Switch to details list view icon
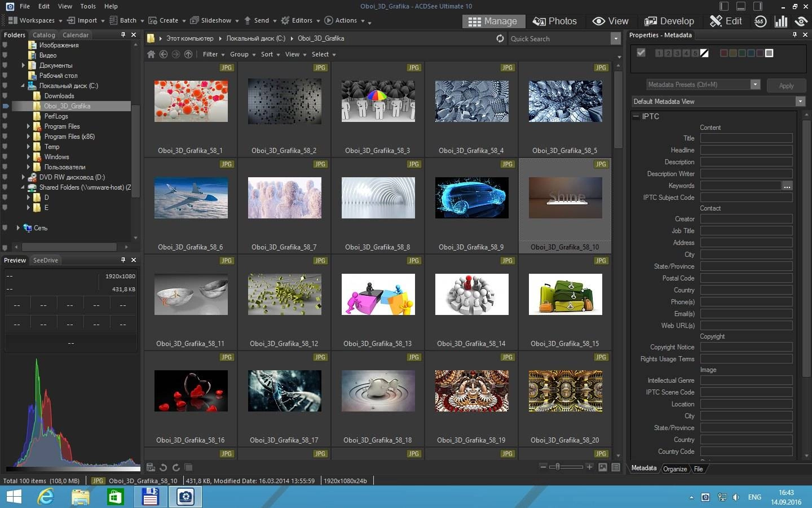Screen dimensions: 812x508 point(616,467)
